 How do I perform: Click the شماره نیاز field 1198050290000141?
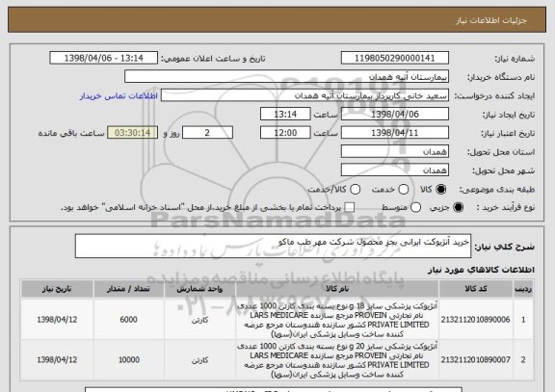coord(395,58)
